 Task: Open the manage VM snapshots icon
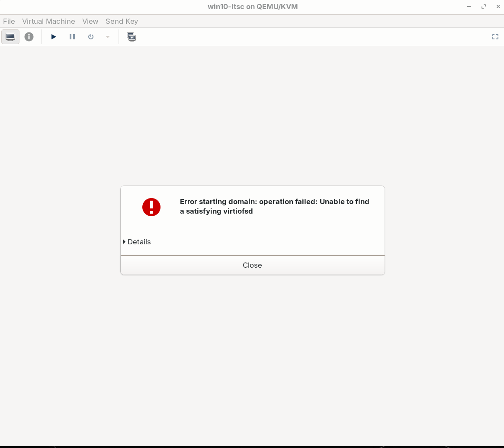131,37
